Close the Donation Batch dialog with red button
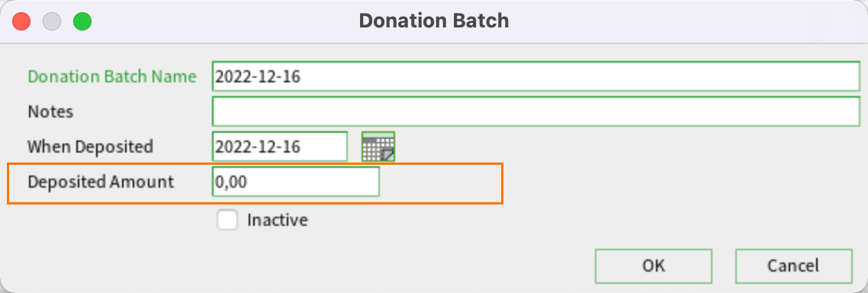The image size is (868, 293). click(21, 21)
